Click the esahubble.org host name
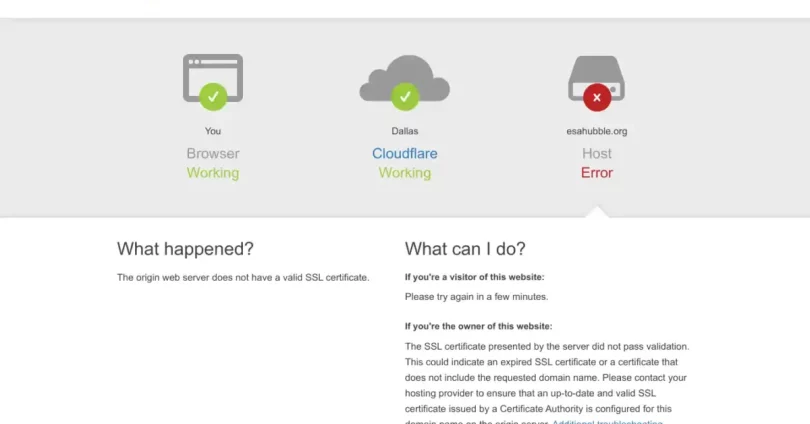The width and height of the screenshot is (810, 424). (x=597, y=131)
